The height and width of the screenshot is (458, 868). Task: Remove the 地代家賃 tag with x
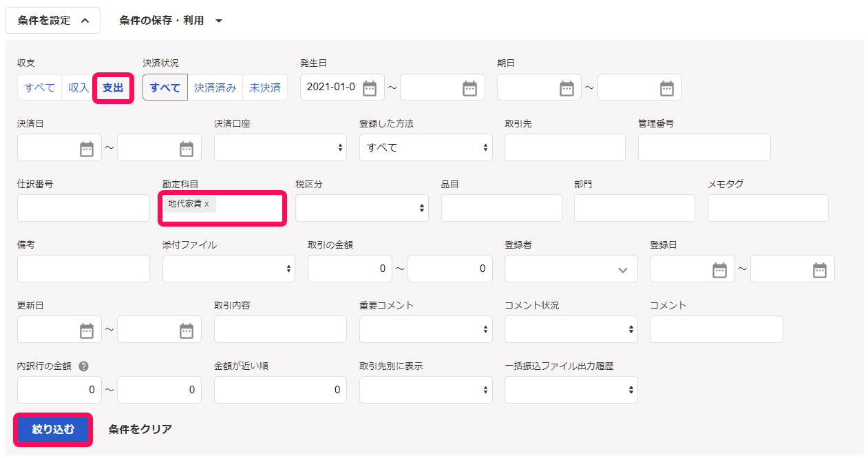coord(207,204)
